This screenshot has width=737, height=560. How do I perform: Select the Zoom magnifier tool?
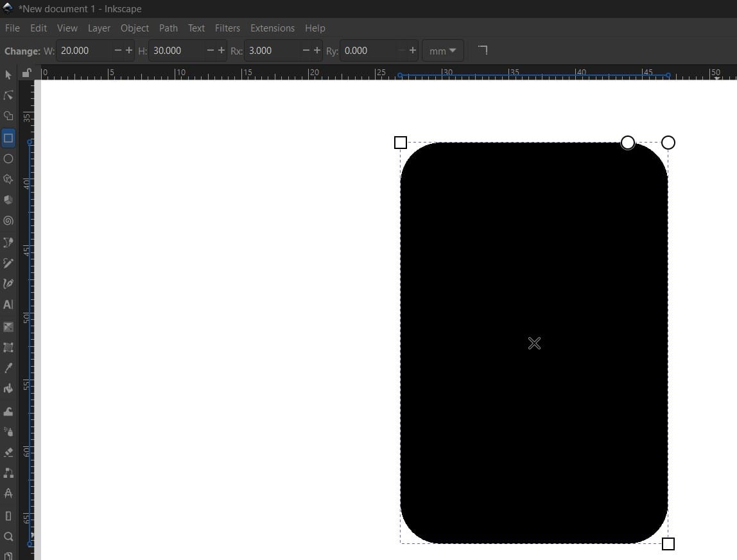click(x=8, y=536)
